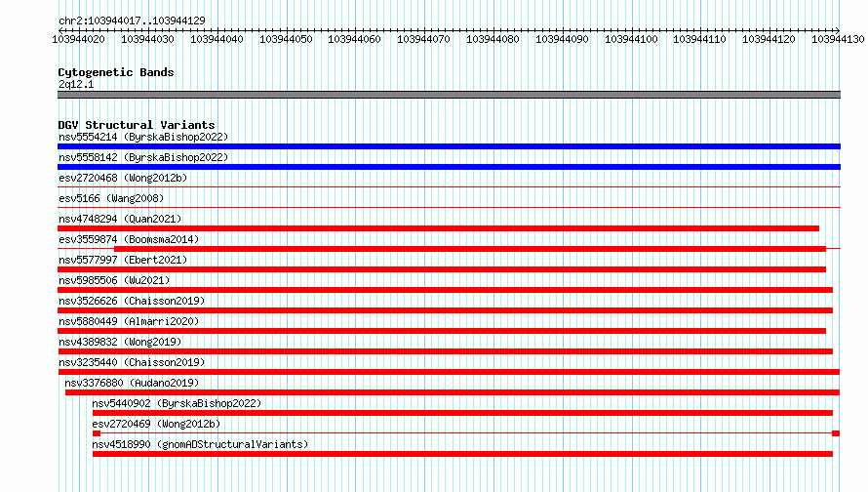This screenshot has height=492, width=868.
Task: Click ruler position 103944020
Action: coord(79,39)
